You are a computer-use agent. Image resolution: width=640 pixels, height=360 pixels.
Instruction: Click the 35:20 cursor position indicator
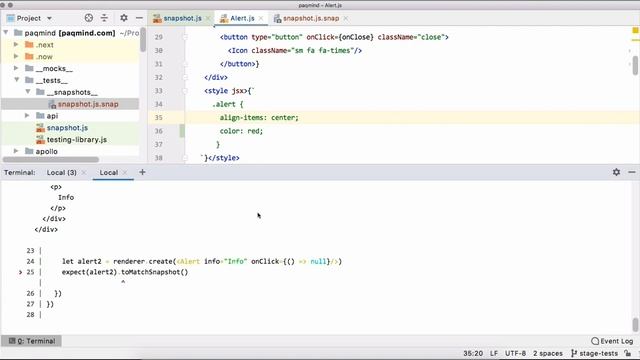473,353
